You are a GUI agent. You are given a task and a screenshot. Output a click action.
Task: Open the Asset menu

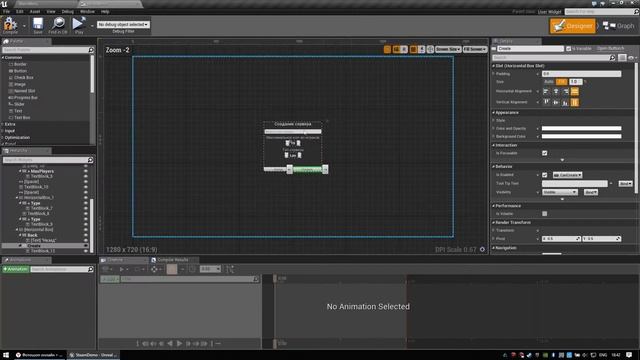35,11
